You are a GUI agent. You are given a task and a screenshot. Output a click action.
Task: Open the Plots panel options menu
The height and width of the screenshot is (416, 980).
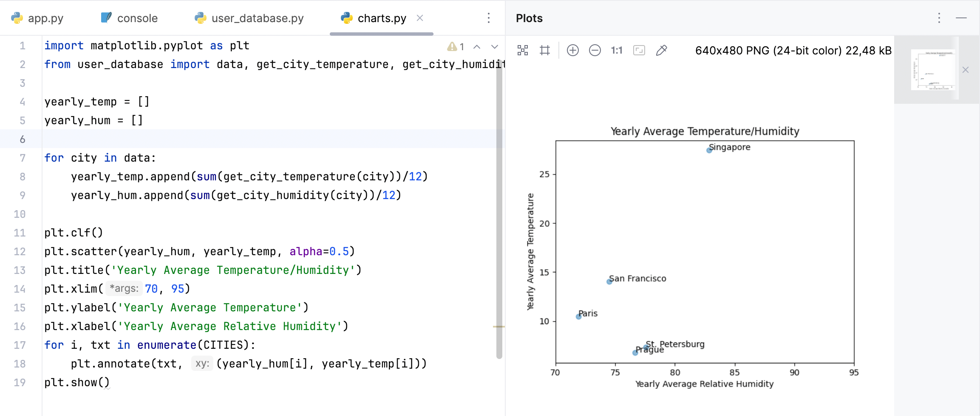pos(939,18)
